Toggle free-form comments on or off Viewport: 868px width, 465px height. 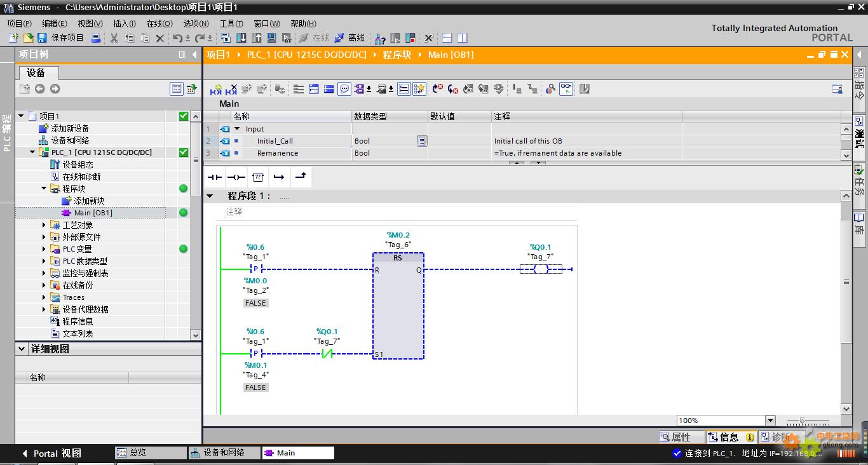pyautogui.click(x=344, y=89)
